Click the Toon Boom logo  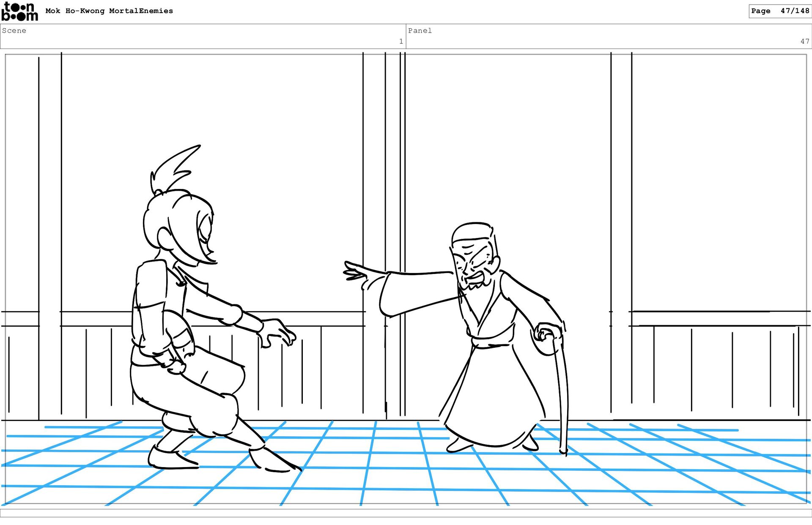pyautogui.click(x=19, y=11)
